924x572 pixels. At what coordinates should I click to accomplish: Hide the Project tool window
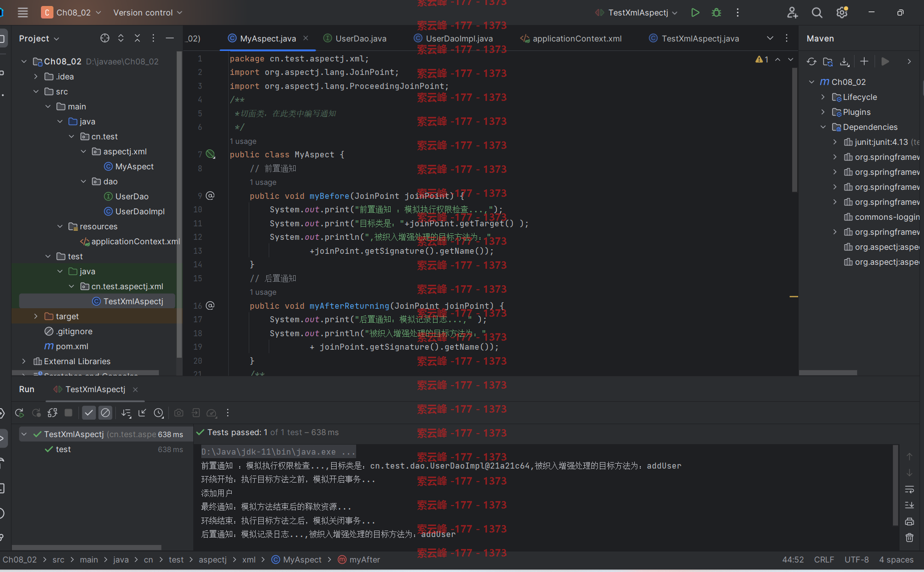point(170,38)
